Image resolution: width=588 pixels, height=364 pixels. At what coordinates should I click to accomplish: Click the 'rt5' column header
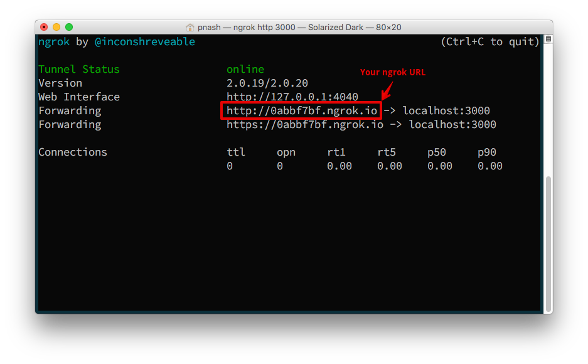click(387, 153)
